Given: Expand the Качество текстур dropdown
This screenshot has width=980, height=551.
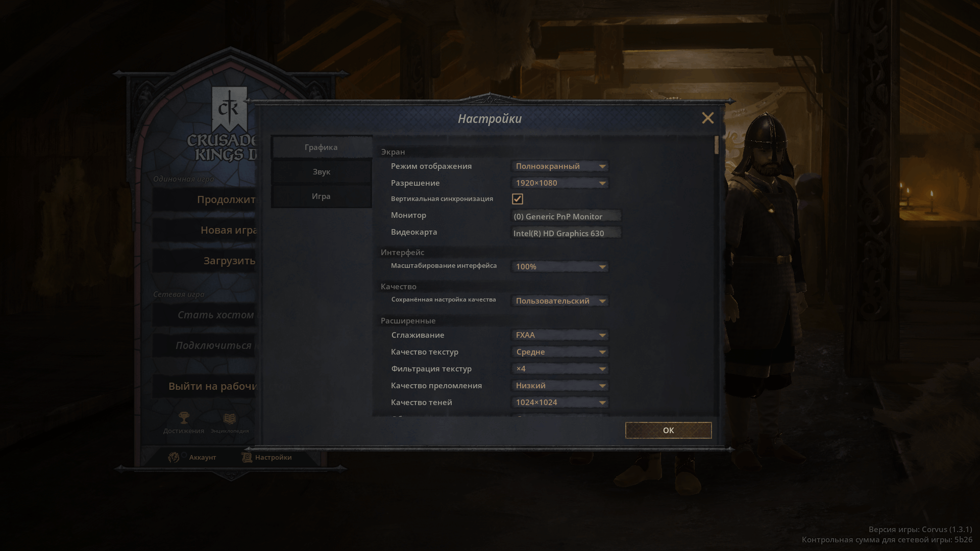Looking at the screenshot, I should (559, 351).
